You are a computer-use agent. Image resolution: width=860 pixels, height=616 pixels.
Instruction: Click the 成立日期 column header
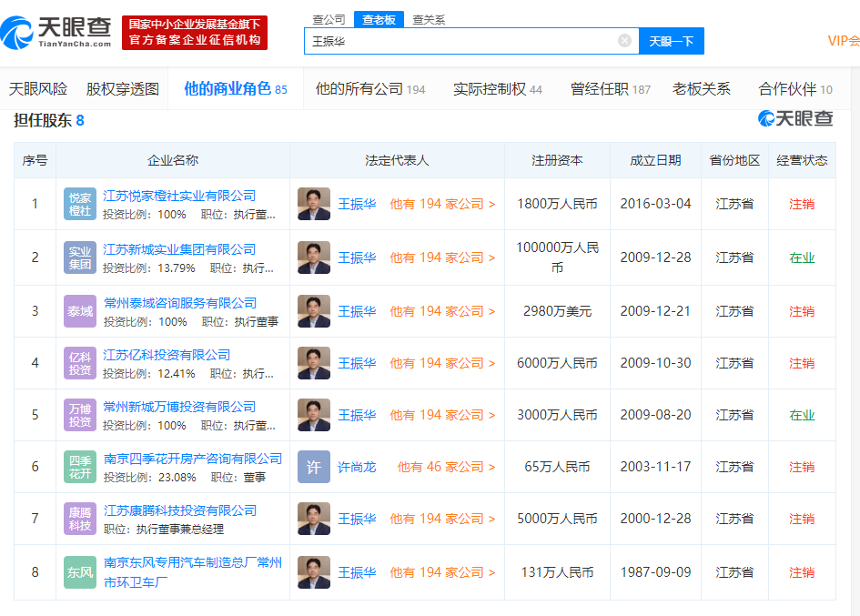[x=655, y=160]
